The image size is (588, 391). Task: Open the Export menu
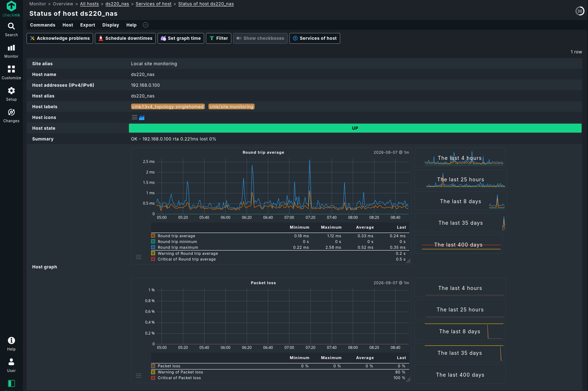point(88,25)
